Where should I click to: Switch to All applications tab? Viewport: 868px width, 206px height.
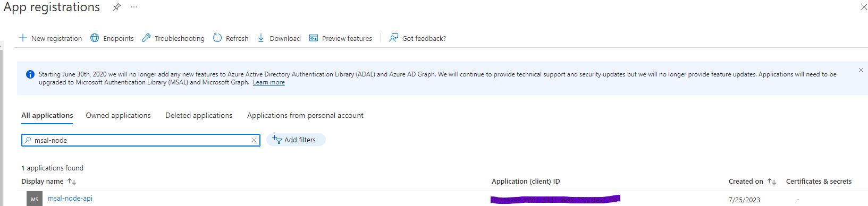click(x=47, y=115)
